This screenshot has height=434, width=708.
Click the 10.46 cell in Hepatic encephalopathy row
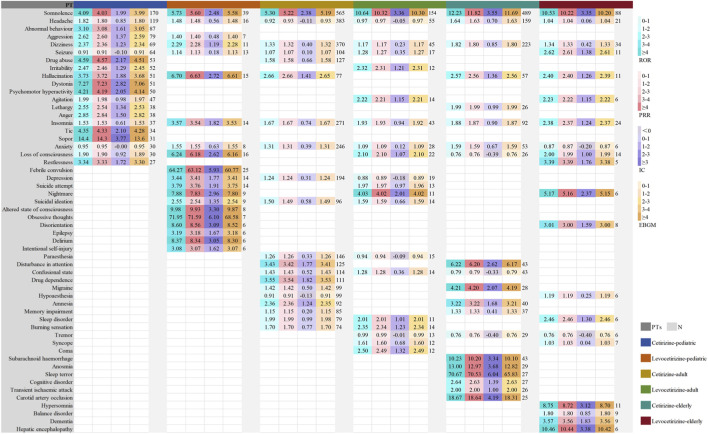coord(549,429)
